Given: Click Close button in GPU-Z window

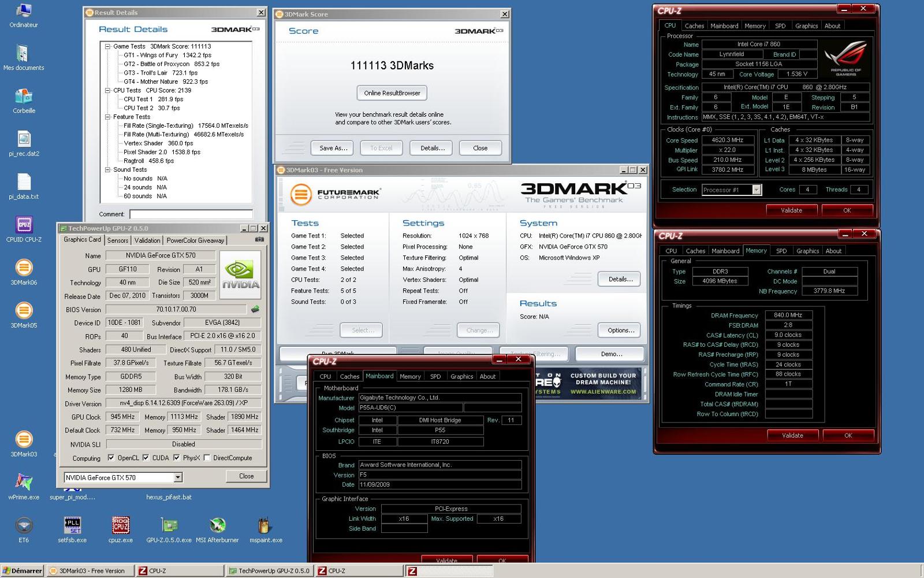Looking at the screenshot, I should tap(246, 476).
